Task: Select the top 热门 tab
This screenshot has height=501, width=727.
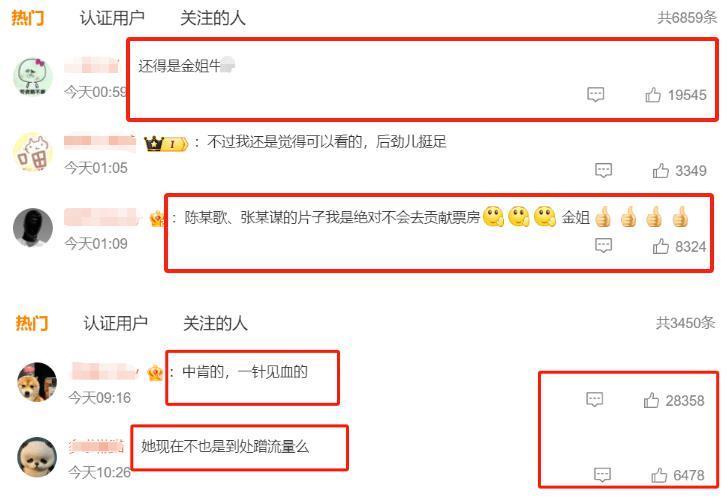Action: coord(28,18)
